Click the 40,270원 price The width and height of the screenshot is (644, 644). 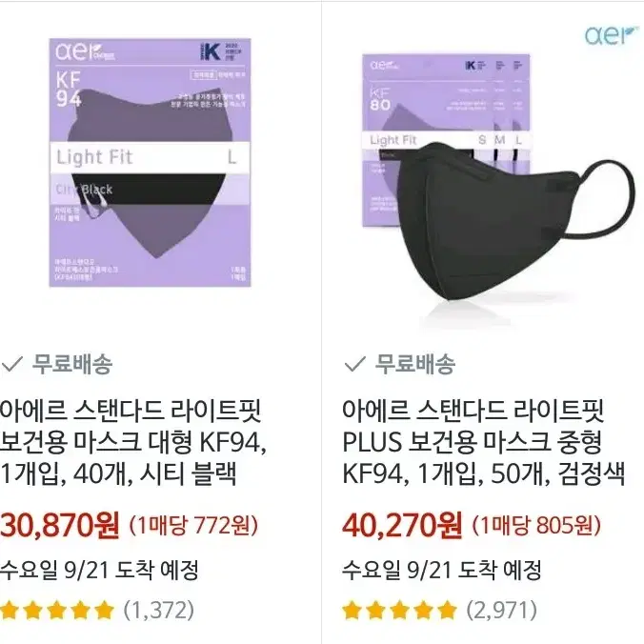pyautogui.click(x=402, y=525)
